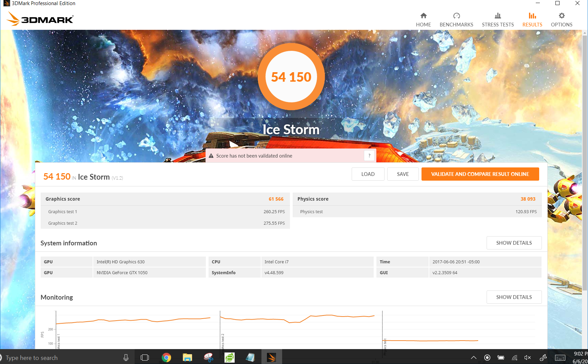Open File Explorer from the taskbar
The image size is (588, 364).
pos(187,358)
